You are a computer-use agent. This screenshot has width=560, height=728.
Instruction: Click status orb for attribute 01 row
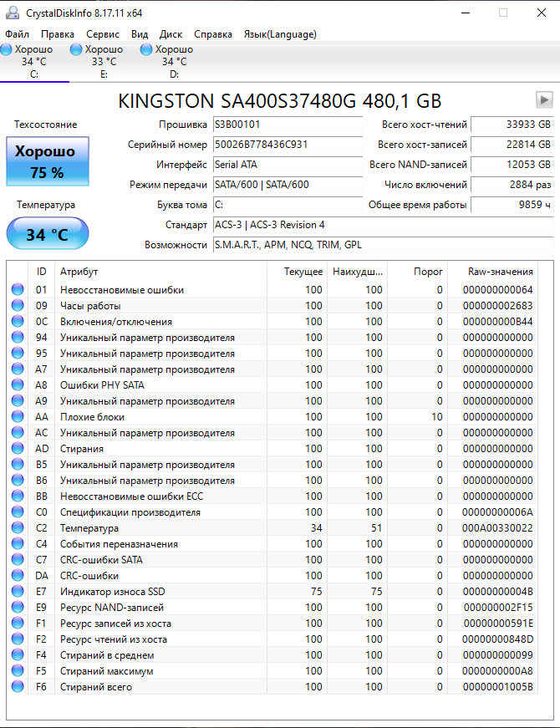click(18, 290)
